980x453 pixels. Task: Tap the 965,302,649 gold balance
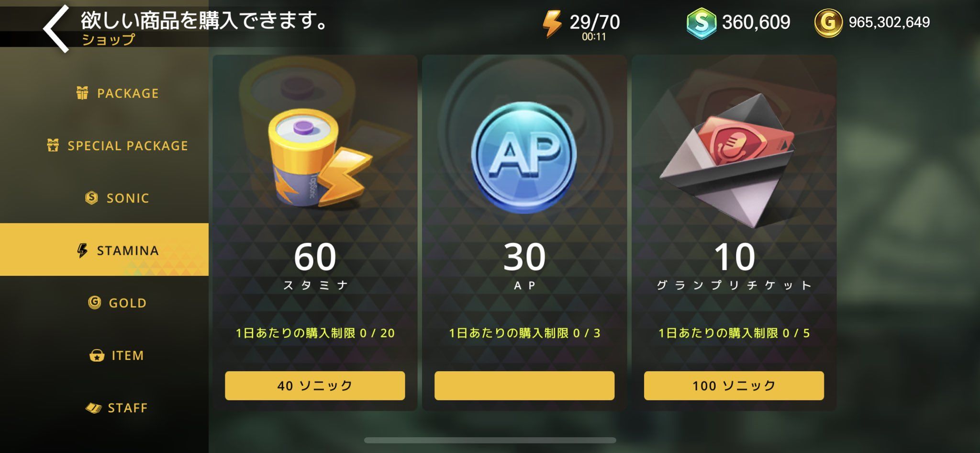pos(889,22)
